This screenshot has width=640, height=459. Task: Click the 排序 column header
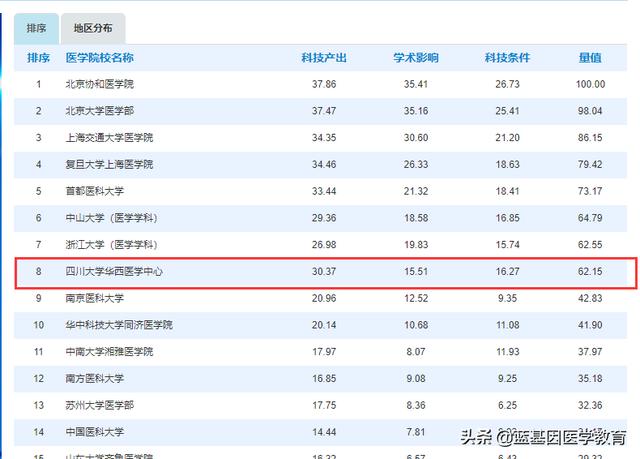pyautogui.click(x=38, y=58)
